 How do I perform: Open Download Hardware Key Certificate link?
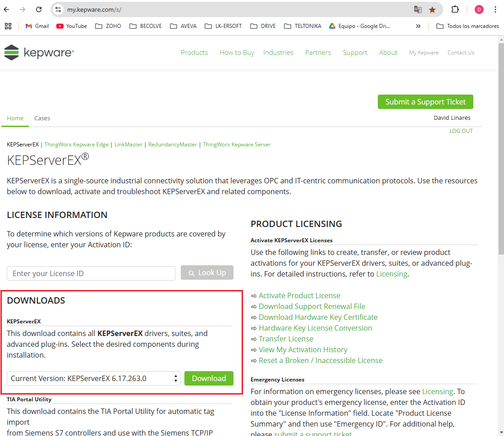click(318, 317)
